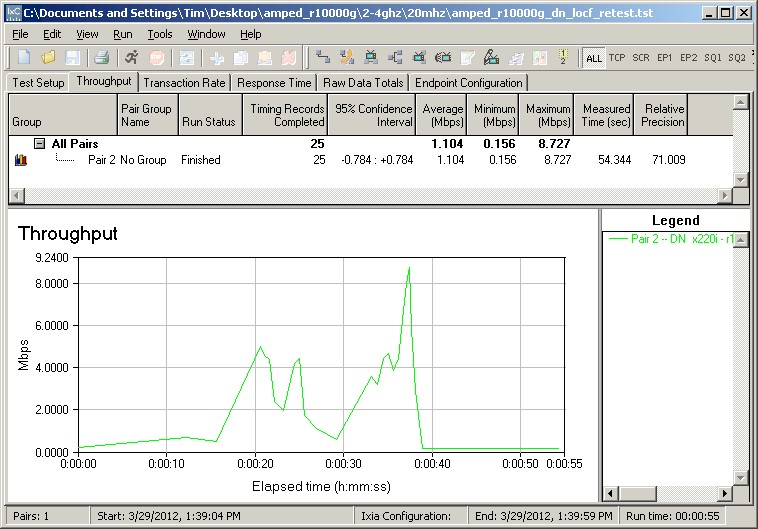
Task: Click the Maximum (Mbps) column header
Action: (x=547, y=115)
